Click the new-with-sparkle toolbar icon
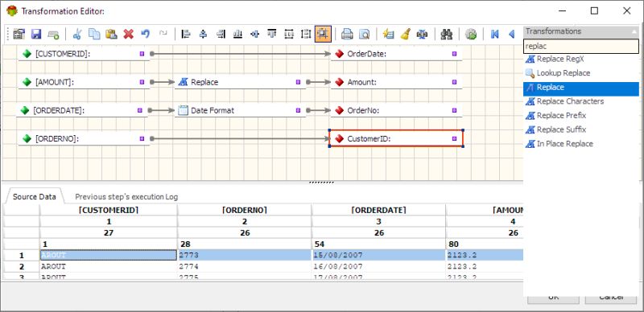 tap(388, 34)
